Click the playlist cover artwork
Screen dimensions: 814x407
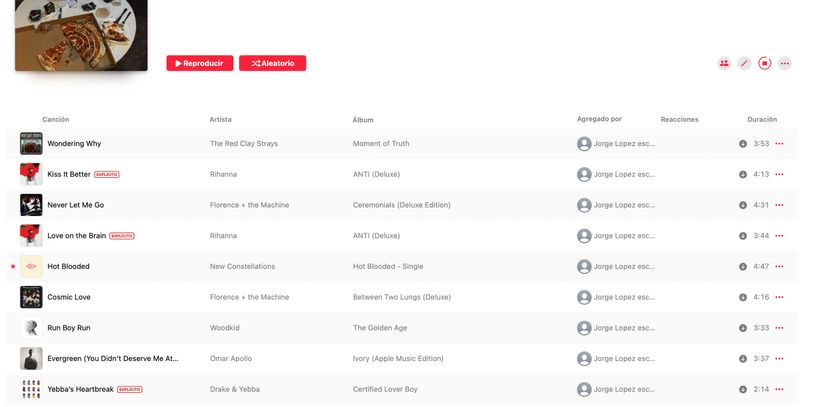tap(81, 34)
